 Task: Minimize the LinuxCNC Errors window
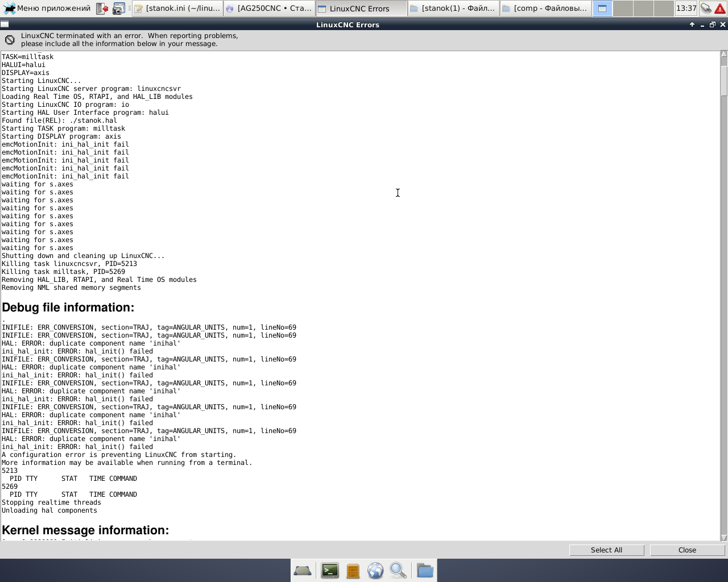click(702, 24)
